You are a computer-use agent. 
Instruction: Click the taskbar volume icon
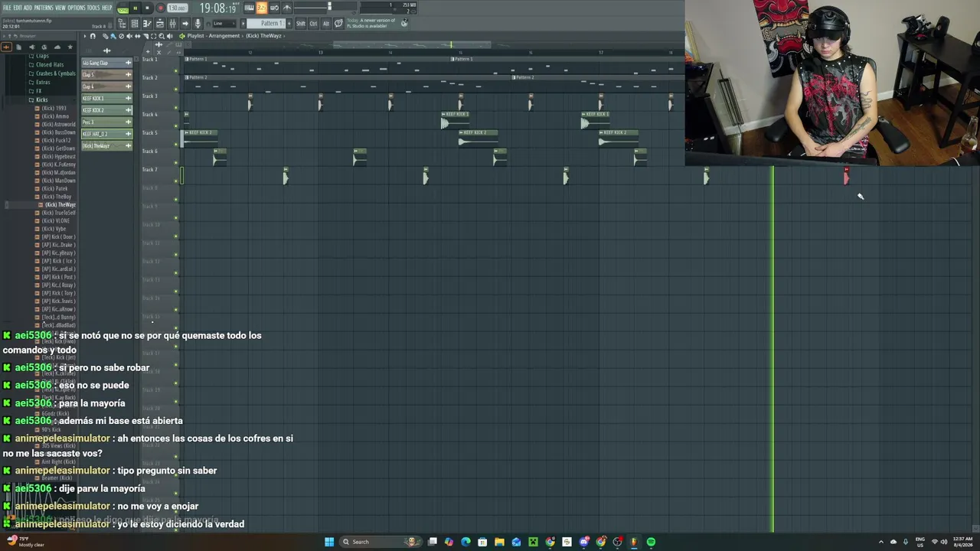coord(944,542)
